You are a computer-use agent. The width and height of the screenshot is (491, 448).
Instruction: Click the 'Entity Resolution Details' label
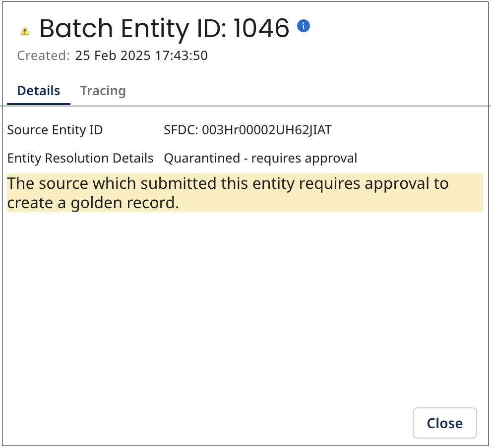coord(80,158)
